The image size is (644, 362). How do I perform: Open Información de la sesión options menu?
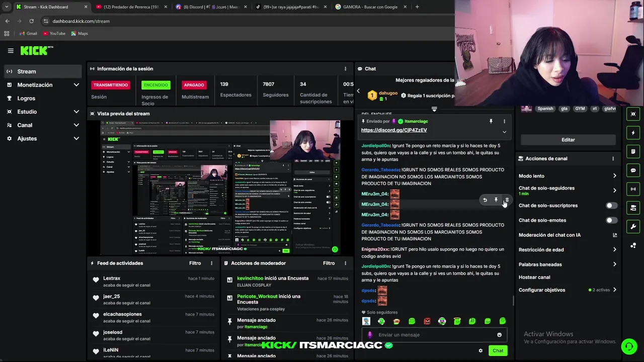point(345,69)
